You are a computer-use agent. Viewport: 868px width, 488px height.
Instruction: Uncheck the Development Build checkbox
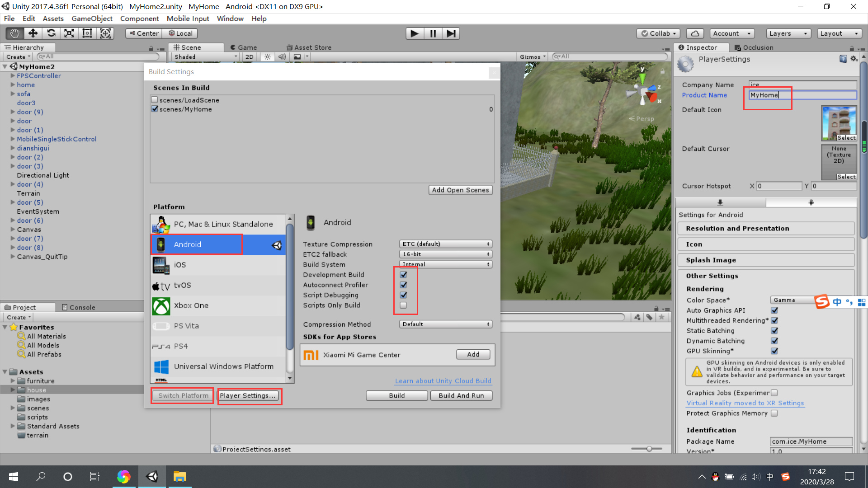(403, 275)
